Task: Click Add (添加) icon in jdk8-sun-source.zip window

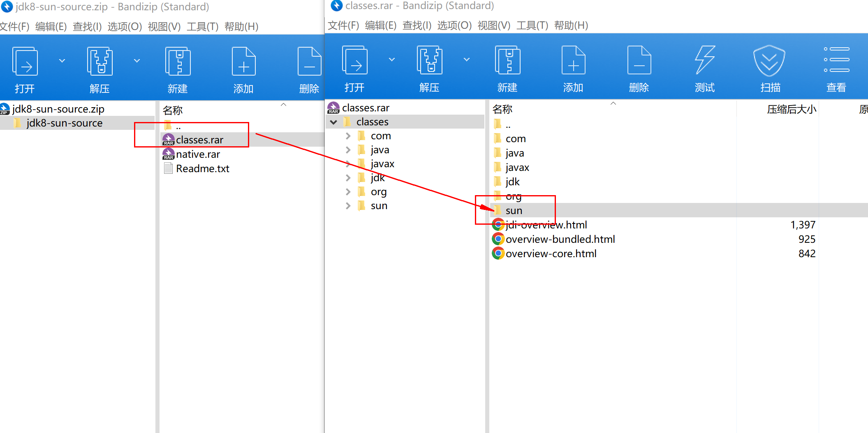Action: pos(243,62)
